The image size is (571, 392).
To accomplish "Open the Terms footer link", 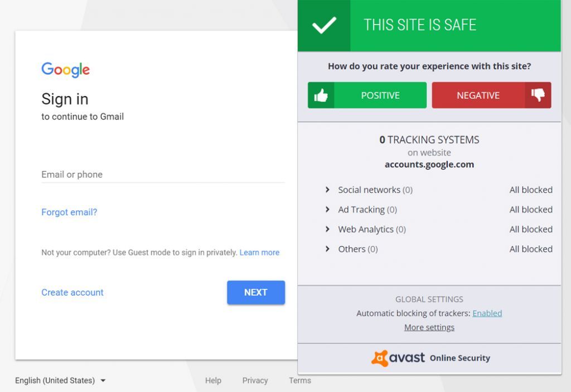I will 300,380.
